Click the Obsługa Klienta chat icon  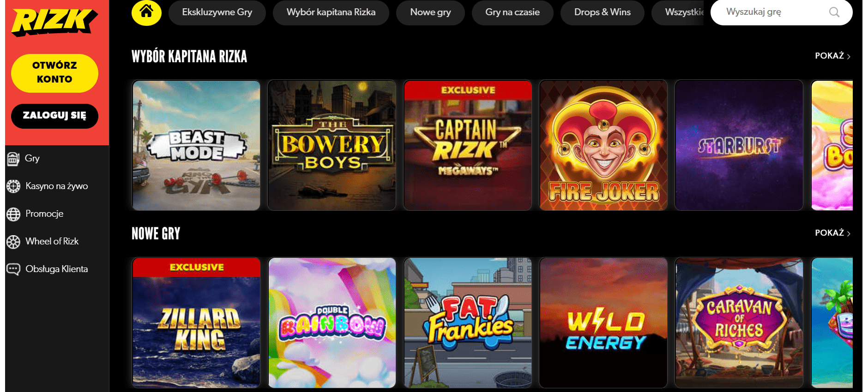[13, 269]
